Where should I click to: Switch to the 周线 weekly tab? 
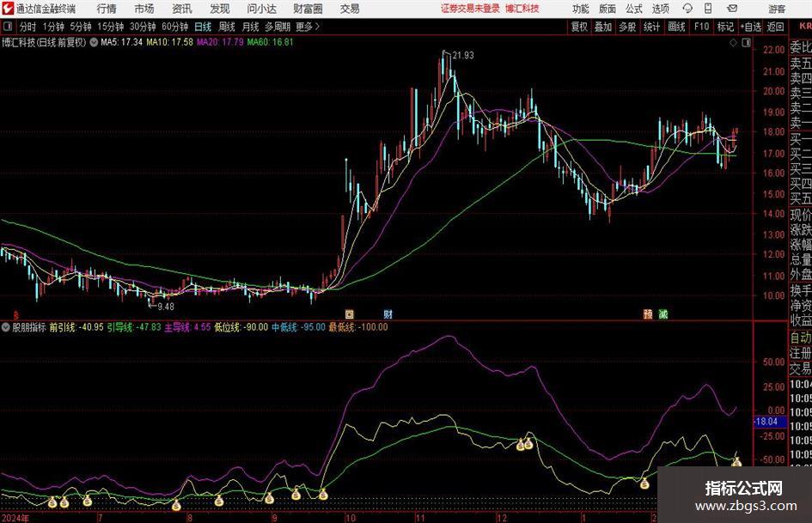pos(227,27)
